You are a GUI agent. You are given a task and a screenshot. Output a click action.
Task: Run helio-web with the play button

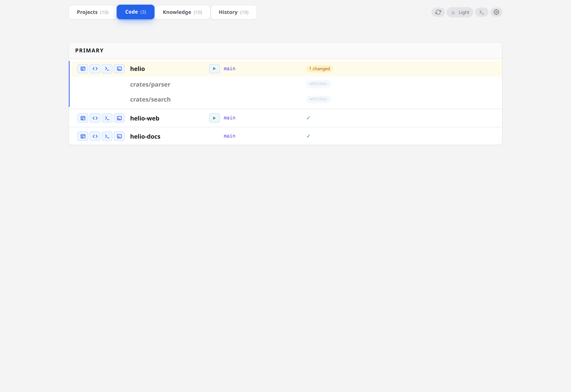point(214,118)
